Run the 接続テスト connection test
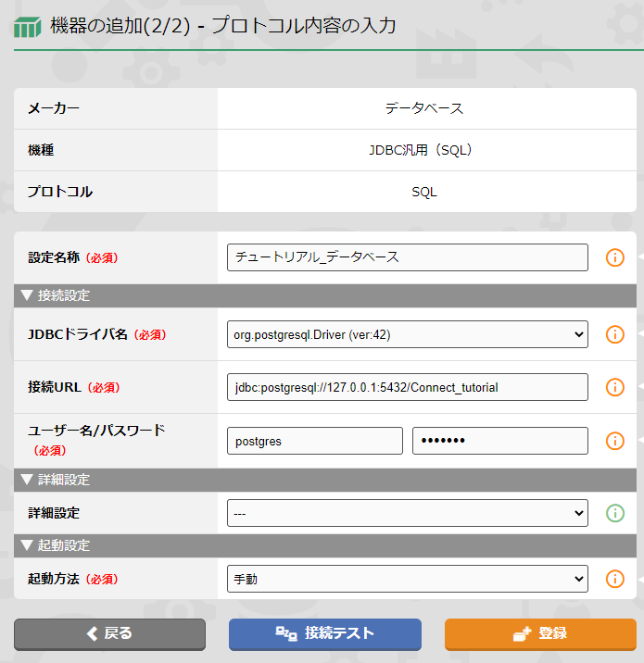Image resolution: width=644 pixels, height=663 pixels. point(324,634)
